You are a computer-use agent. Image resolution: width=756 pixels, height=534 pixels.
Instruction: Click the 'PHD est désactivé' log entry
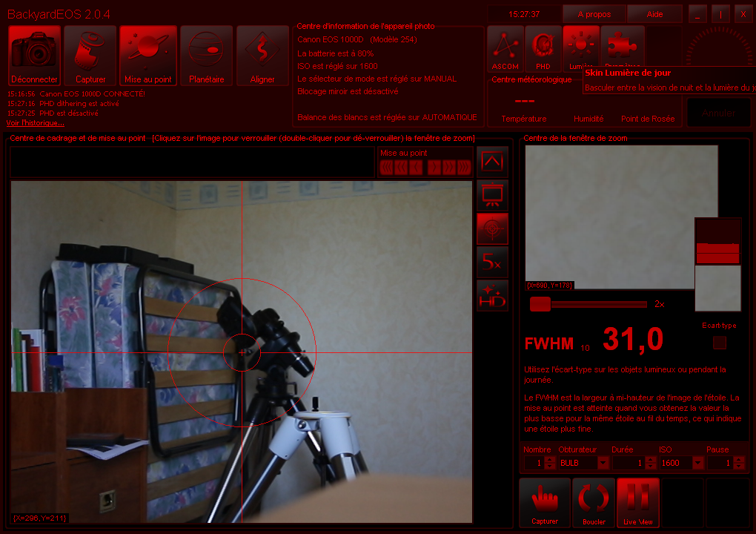pyautogui.click(x=69, y=113)
